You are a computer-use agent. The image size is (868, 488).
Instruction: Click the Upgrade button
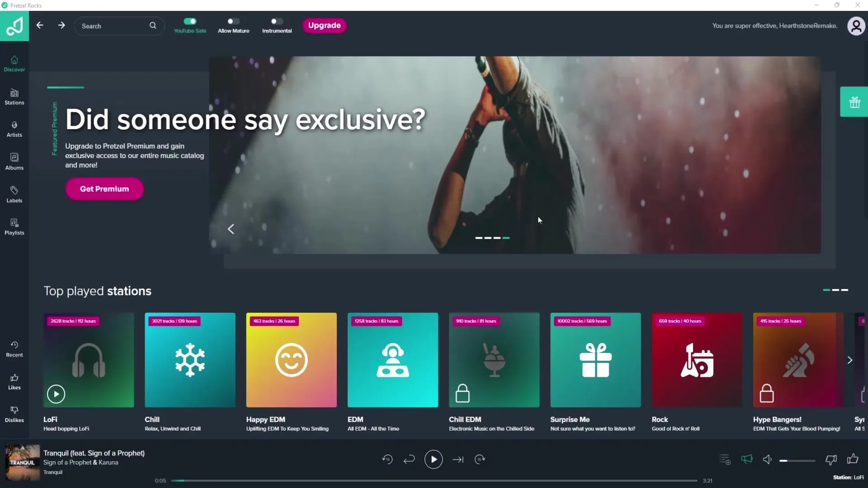point(324,25)
